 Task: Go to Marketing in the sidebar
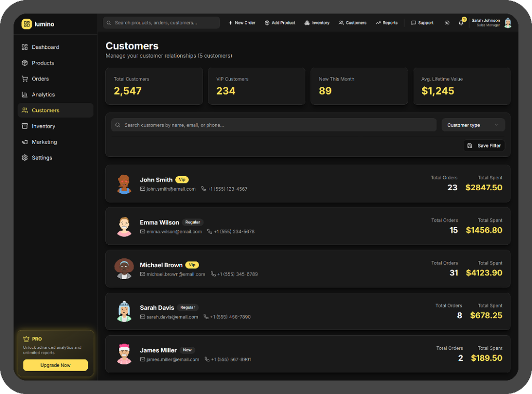click(x=44, y=142)
